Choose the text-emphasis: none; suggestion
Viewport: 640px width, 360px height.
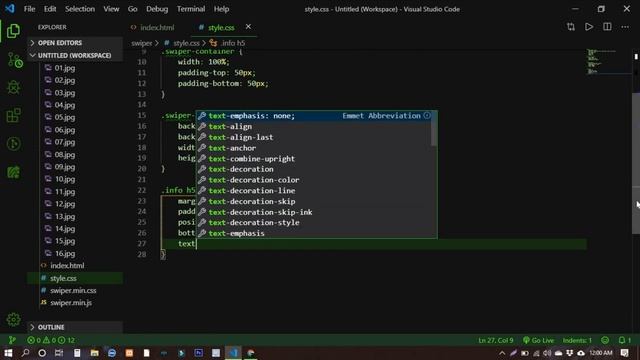click(313, 116)
